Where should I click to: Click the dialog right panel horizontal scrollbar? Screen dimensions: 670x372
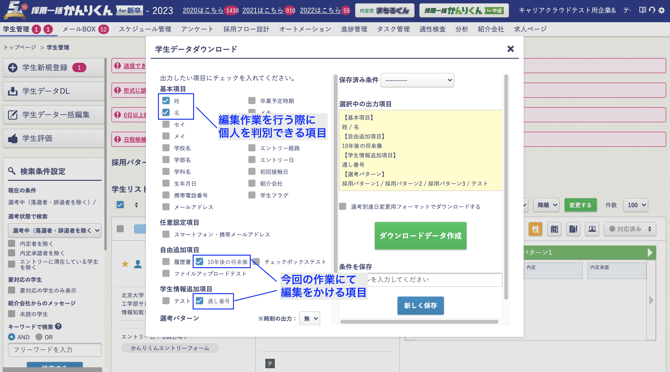tap(420, 322)
